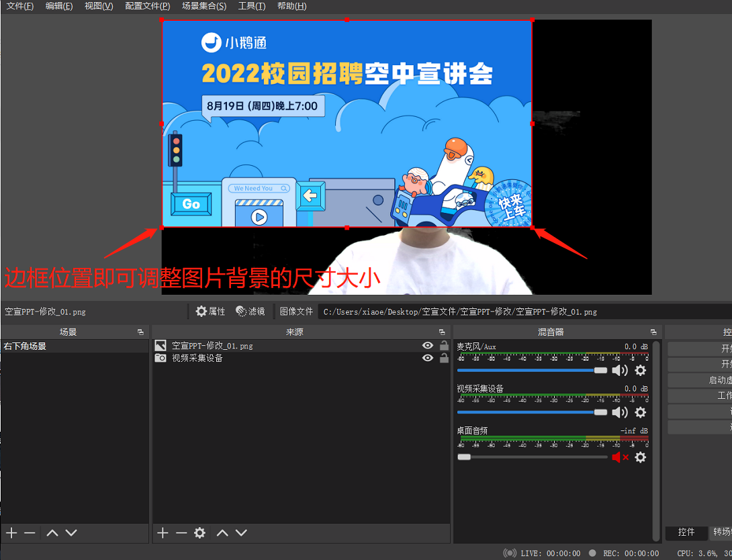Click the 图像文件 label
The image size is (732, 560).
pyautogui.click(x=296, y=312)
